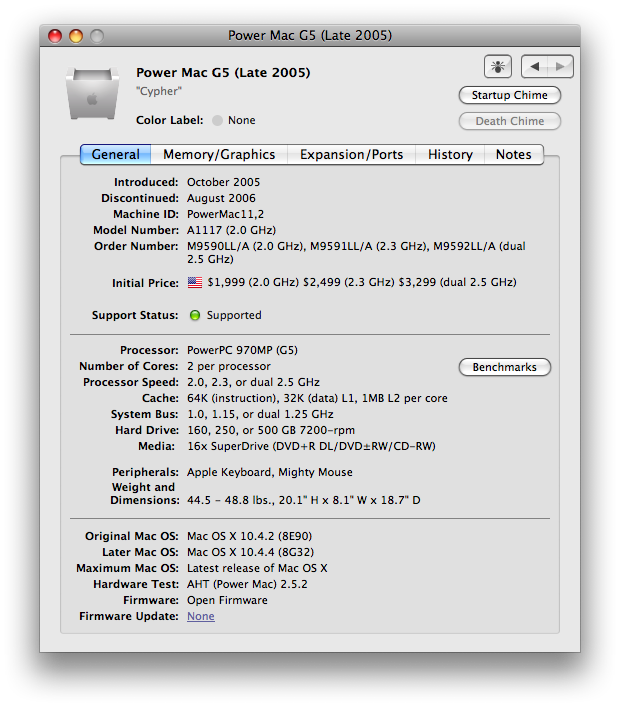Viewport: 620px width, 707px height.
Task: Open the Benchmarks window
Action: (x=505, y=367)
